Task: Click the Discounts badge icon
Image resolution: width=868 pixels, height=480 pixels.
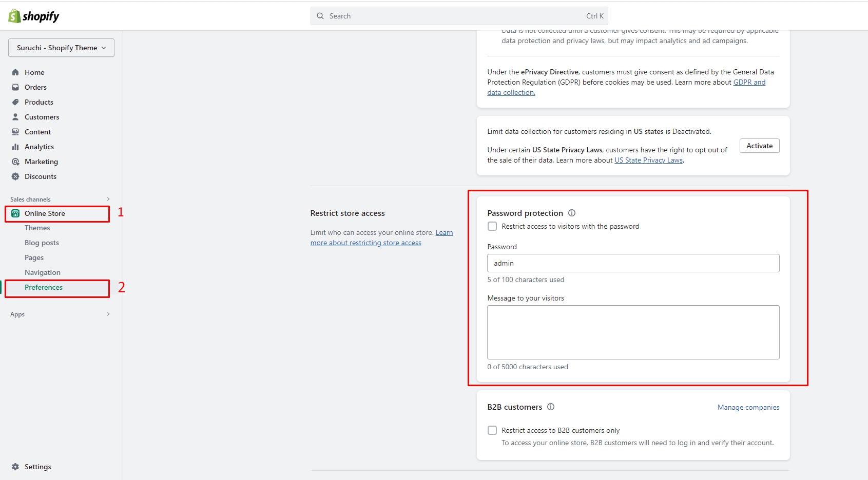Action: click(15, 176)
